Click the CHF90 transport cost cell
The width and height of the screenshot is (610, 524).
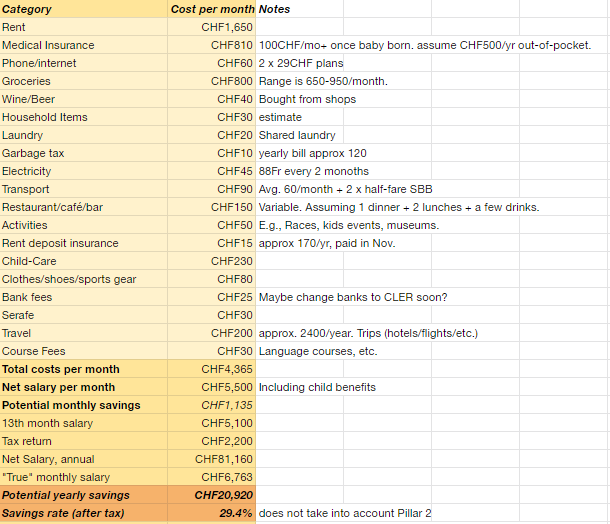[x=212, y=189]
